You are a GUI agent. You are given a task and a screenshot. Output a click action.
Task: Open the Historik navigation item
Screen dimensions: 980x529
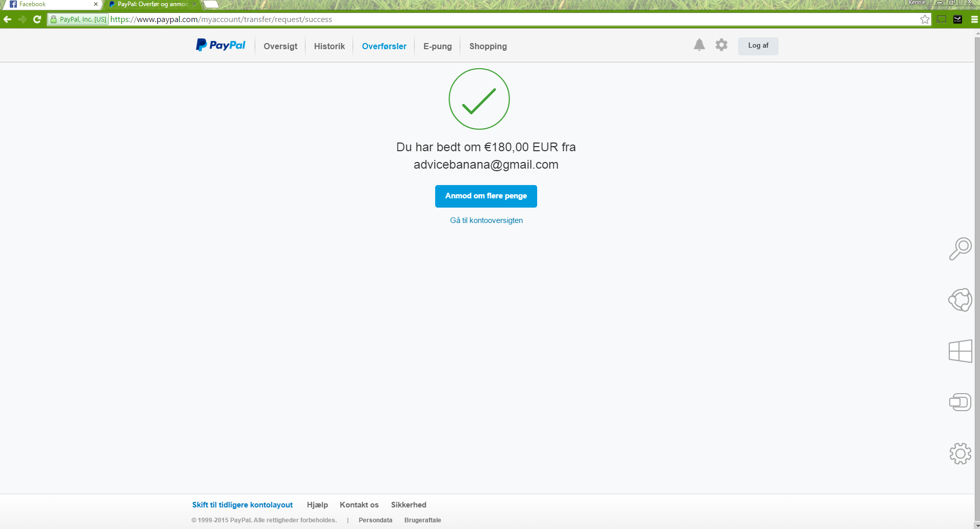tap(329, 46)
